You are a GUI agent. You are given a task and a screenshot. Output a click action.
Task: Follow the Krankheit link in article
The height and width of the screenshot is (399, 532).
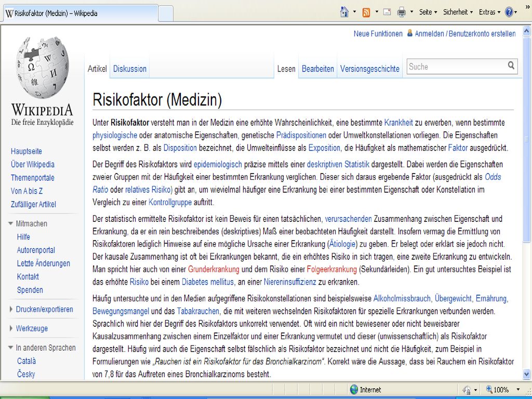click(398, 123)
